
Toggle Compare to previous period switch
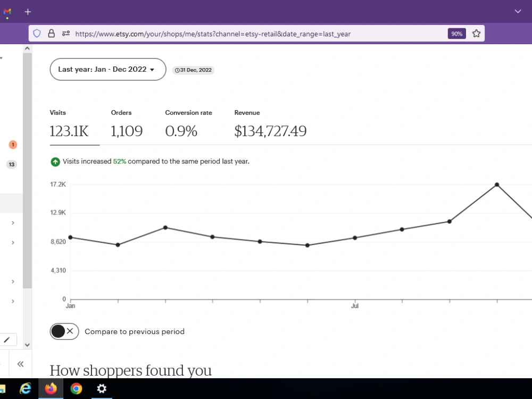[x=64, y=331]
